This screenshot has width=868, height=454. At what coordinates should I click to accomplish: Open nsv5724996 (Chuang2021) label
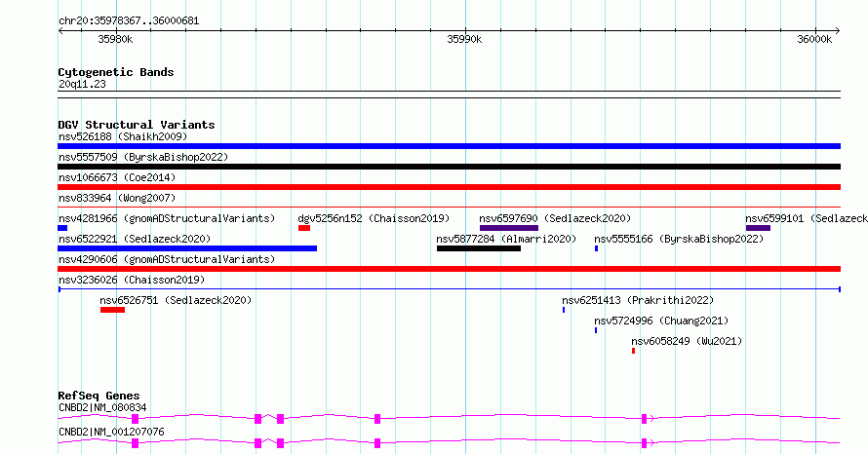(661, 321)
